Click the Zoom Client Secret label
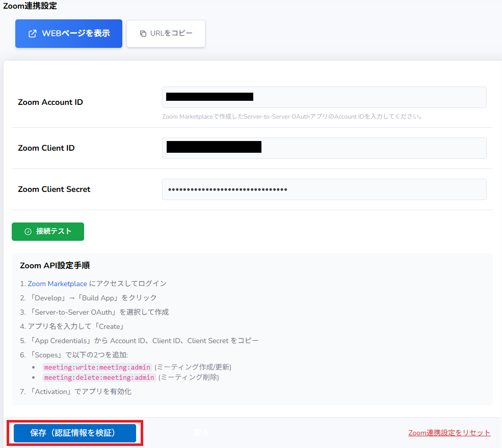This screenshot has height=448, width=502. pos(54,189)
